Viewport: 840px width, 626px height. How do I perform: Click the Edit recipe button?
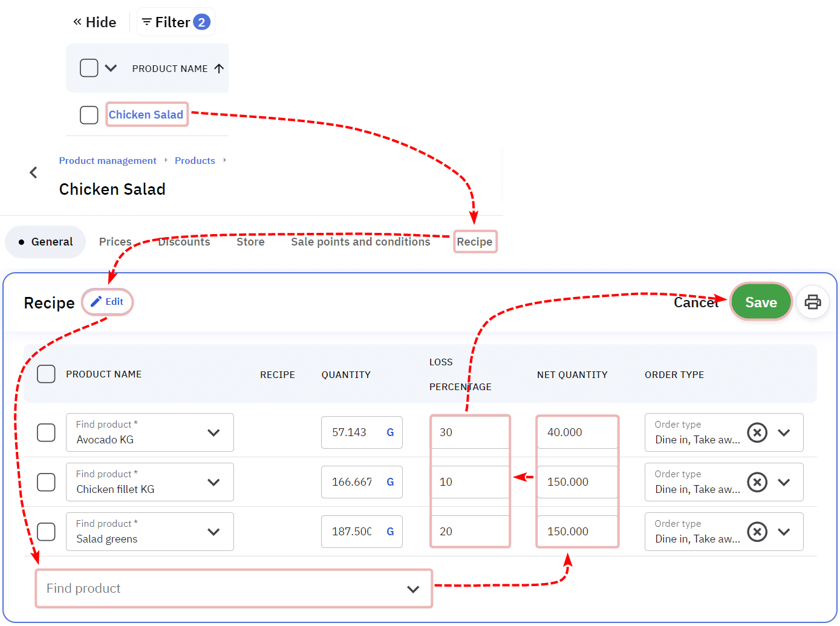tap(107, 302)
